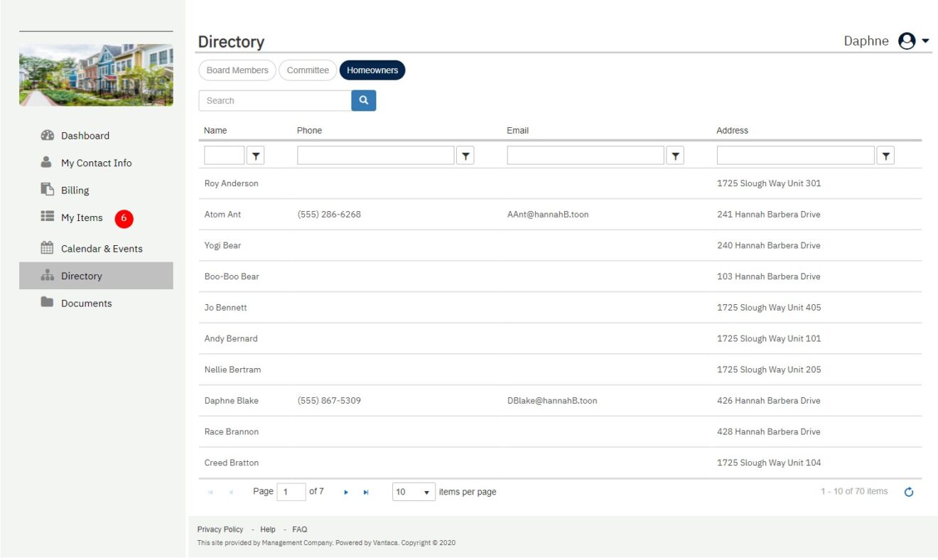Open My Items with notification badge
Viewport: 938px width, 560px height.
tap(82, 217)
